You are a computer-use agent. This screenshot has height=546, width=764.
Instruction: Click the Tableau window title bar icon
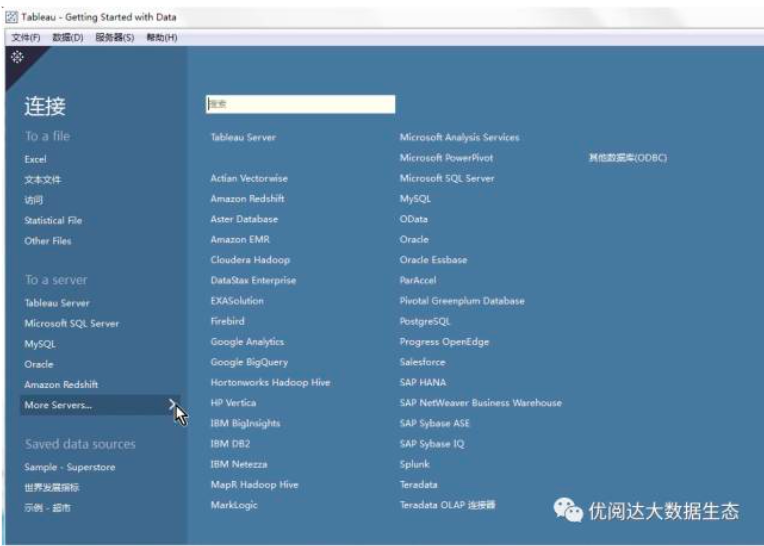tap(12, 17)
